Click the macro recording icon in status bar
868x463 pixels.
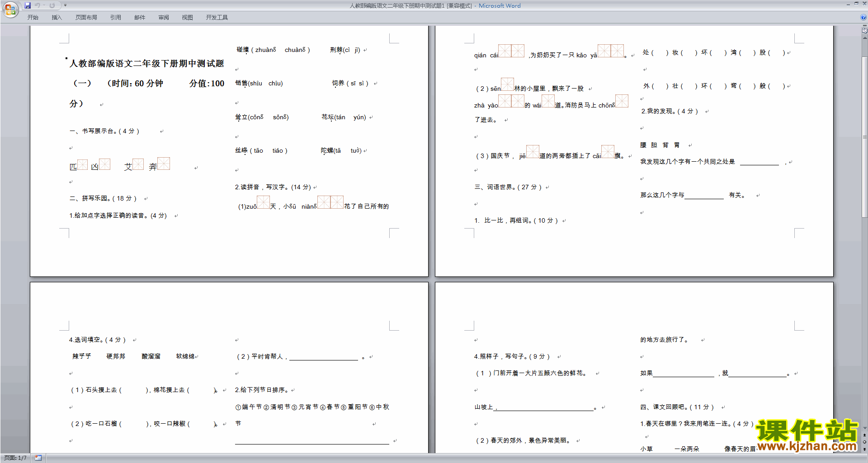[x=38, y=458]
